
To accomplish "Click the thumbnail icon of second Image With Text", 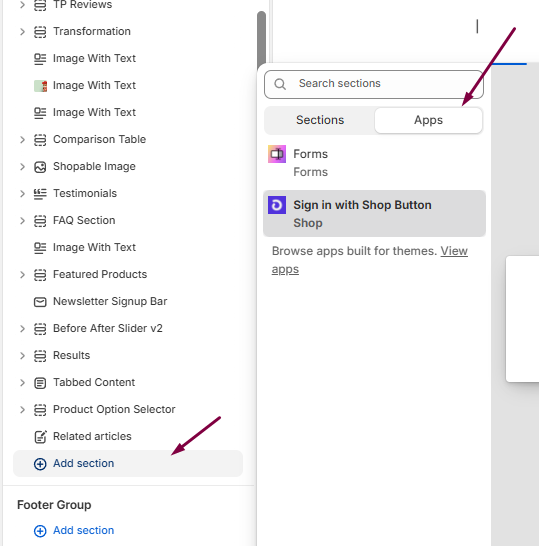I will pyautogui.click(x=40, y=86).
